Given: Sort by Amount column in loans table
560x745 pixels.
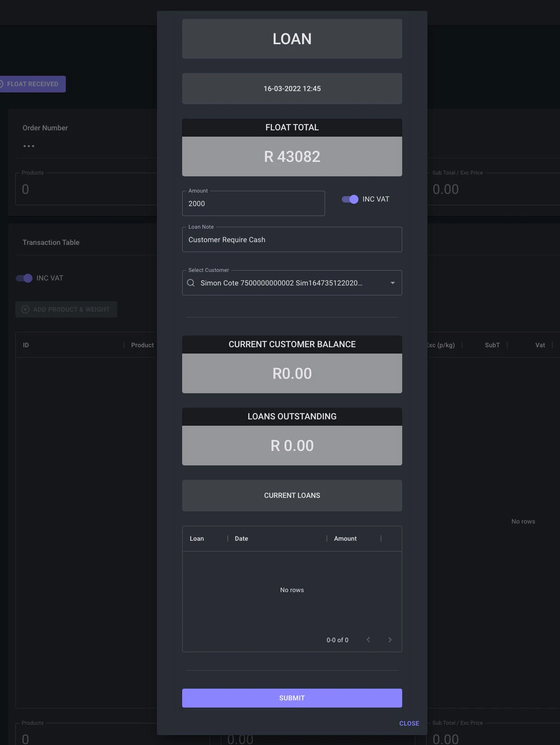Looking at the screenshot, I should point(345,538).
